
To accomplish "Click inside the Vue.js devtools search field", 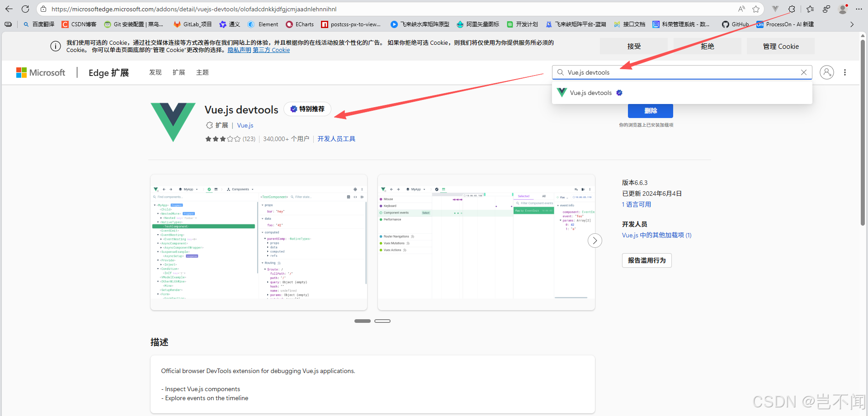I will (x=682, y=72).
